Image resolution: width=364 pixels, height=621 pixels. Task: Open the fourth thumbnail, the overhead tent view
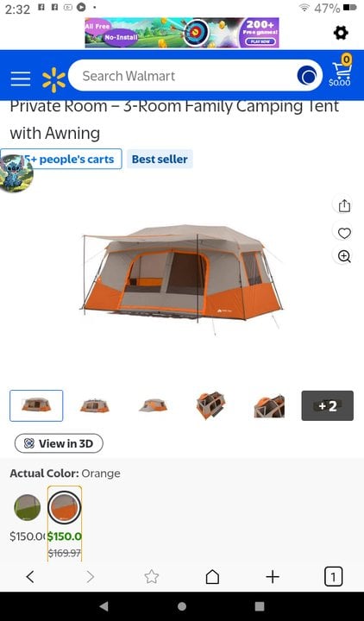(210, 406)
